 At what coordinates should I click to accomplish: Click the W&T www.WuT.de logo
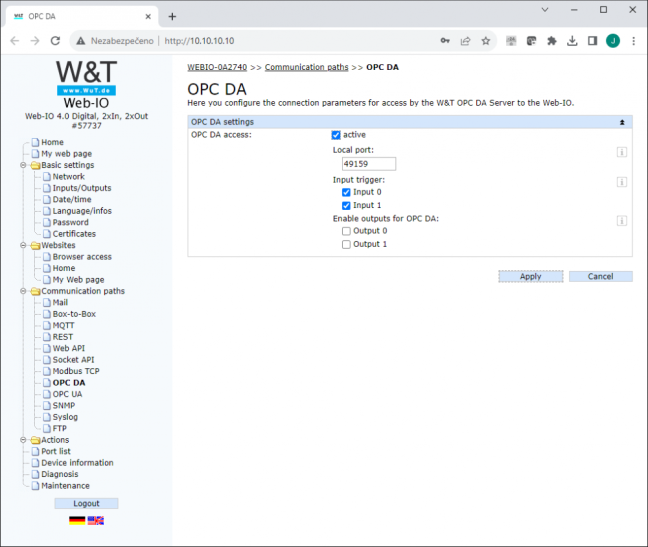pyautogui.click(x=86, y=78)
